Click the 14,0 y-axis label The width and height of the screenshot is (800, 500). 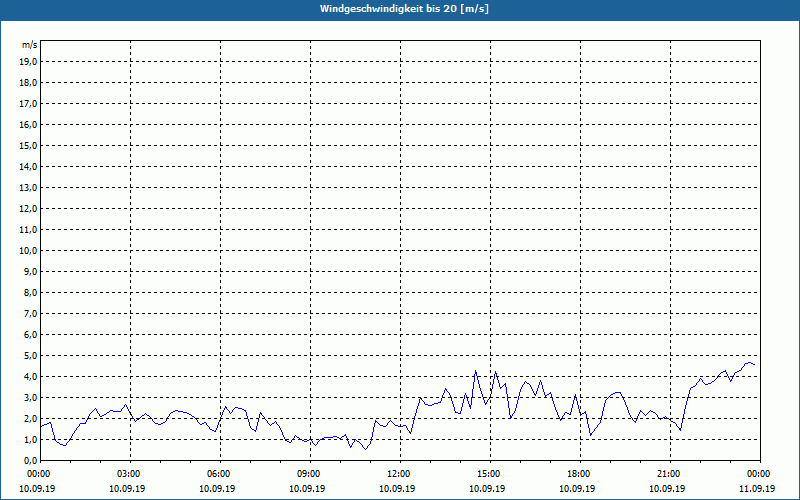pyautogui.click(x=28, y=167)
